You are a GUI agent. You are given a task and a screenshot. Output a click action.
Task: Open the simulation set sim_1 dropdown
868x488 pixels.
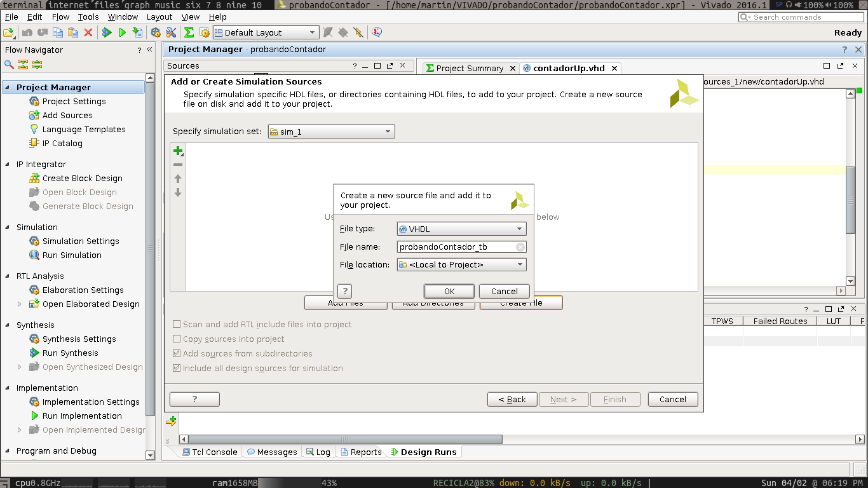pyautogui.click(x=331, y=132)
